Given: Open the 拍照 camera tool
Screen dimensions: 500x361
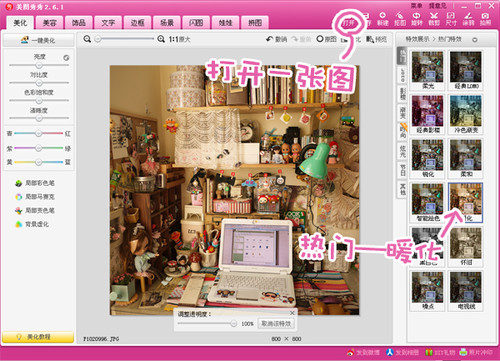Looking at the screenshot, I should (485, 19).
